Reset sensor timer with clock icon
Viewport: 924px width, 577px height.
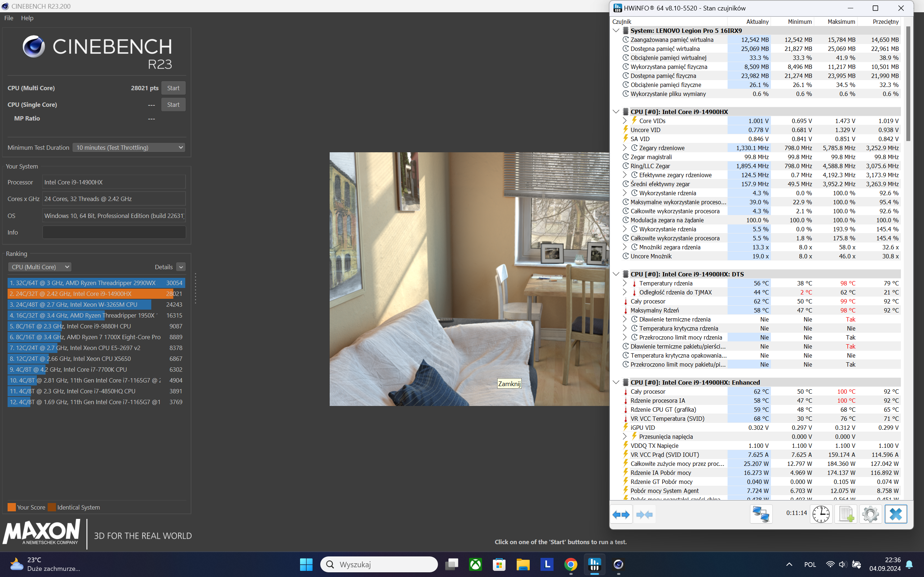pyautogui.click(x=821, y=515)
